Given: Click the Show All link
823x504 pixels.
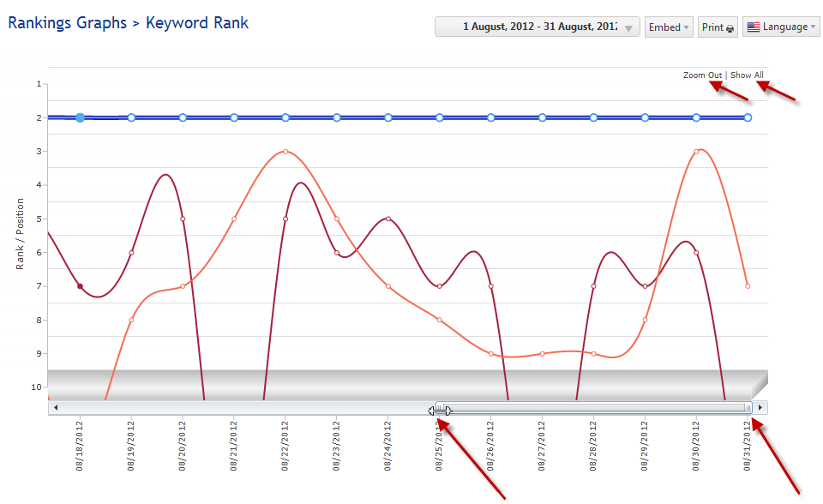Looking at the screenshot, I should coord(747,75).
